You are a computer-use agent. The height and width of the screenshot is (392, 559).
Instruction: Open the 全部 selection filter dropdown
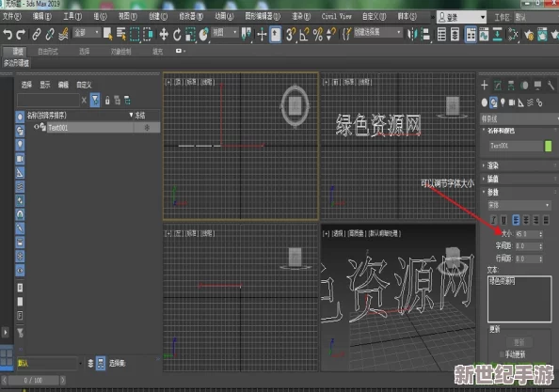87,33
